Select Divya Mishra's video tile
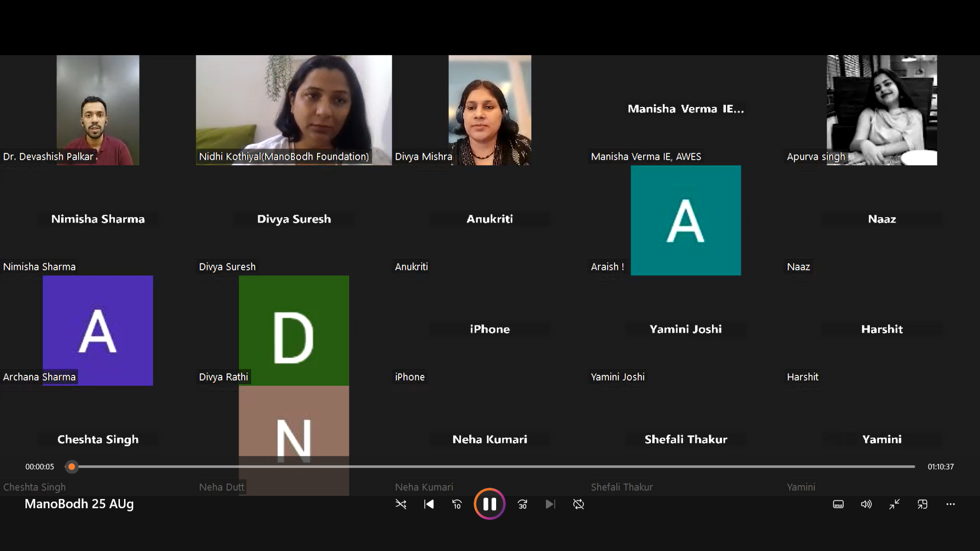 pyautogui.click(x=490, y=110)
